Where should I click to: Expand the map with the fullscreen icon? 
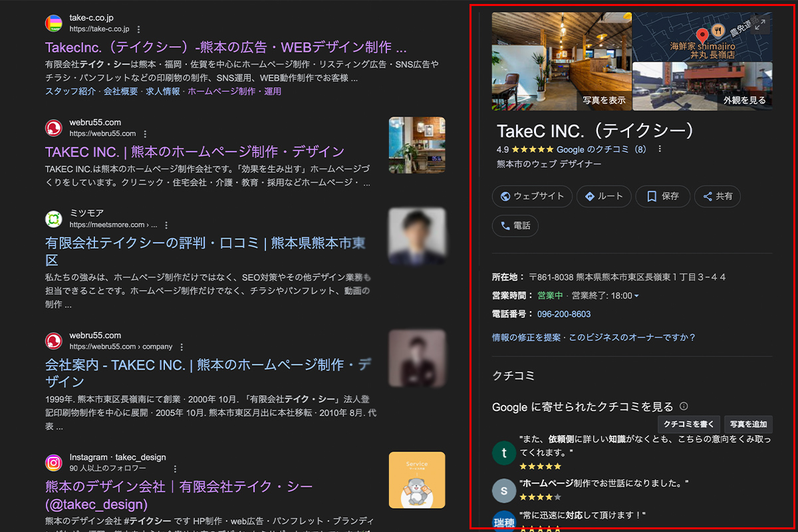pos(761,25)
